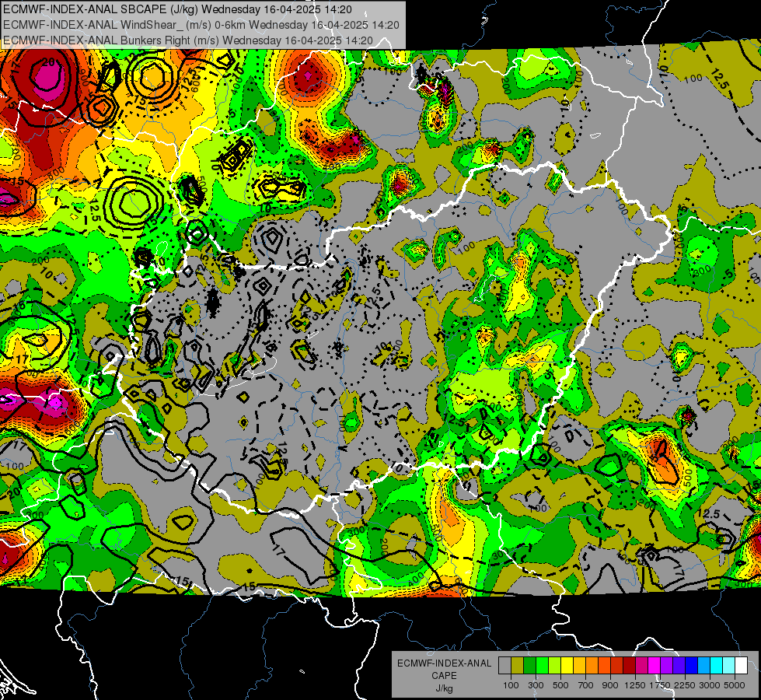Click the 3000 legend tick label

pos(709,685)
